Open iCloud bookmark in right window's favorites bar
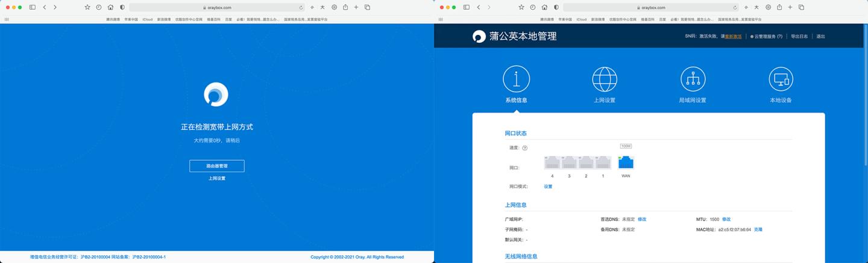Viewport: 868px width, 263px height. (581, 19)
